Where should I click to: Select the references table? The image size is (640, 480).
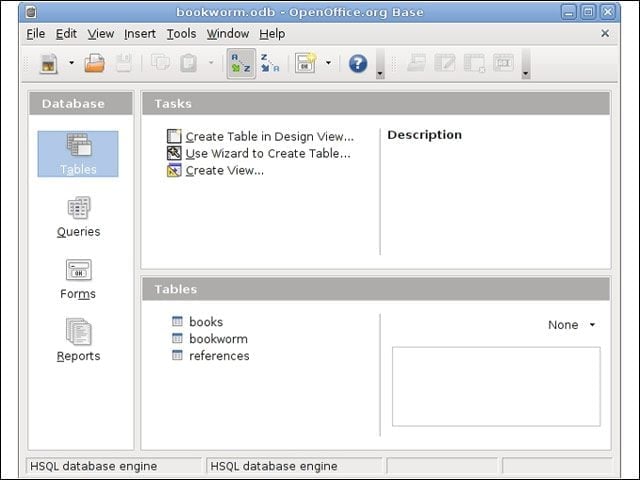219,356
